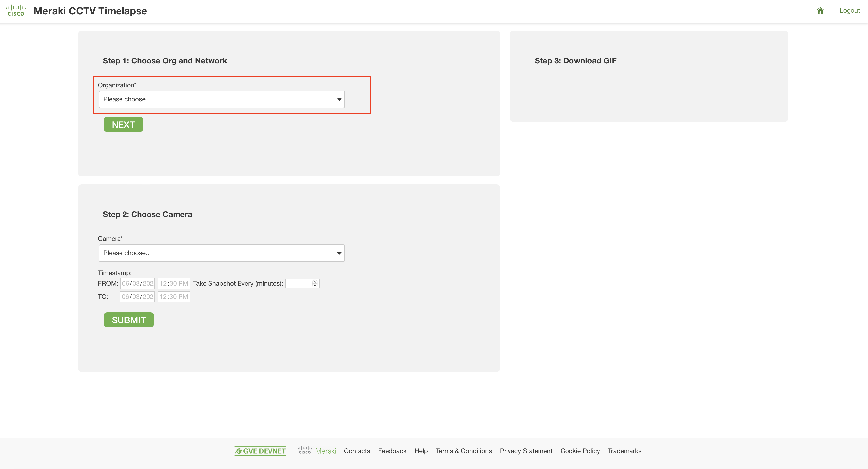Click the Logout link
This screenshot has width=868, height=469.
coord(849,10)
